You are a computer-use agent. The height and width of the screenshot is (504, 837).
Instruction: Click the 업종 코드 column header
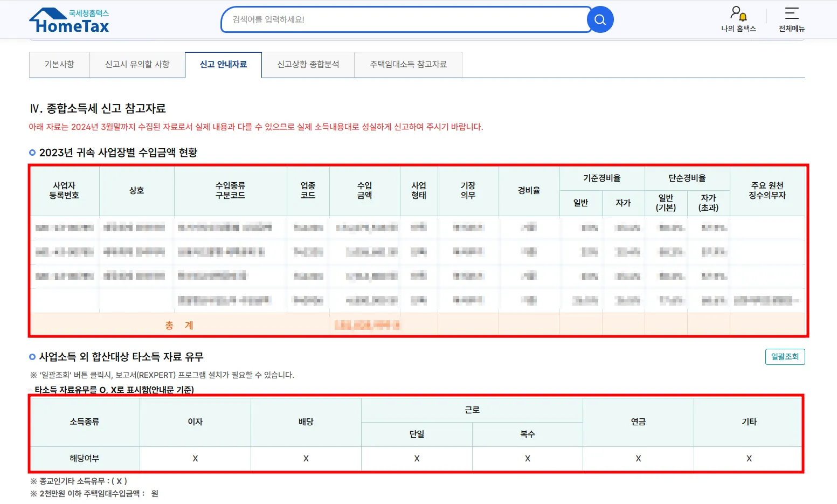pos(308,191)
